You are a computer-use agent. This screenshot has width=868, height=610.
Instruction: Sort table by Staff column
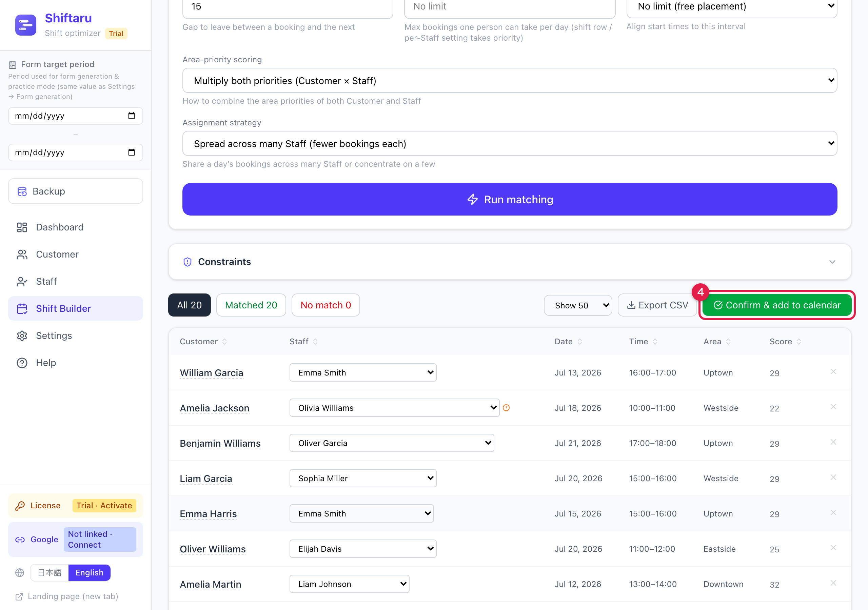pyautogui.click(x=303, y=341)
